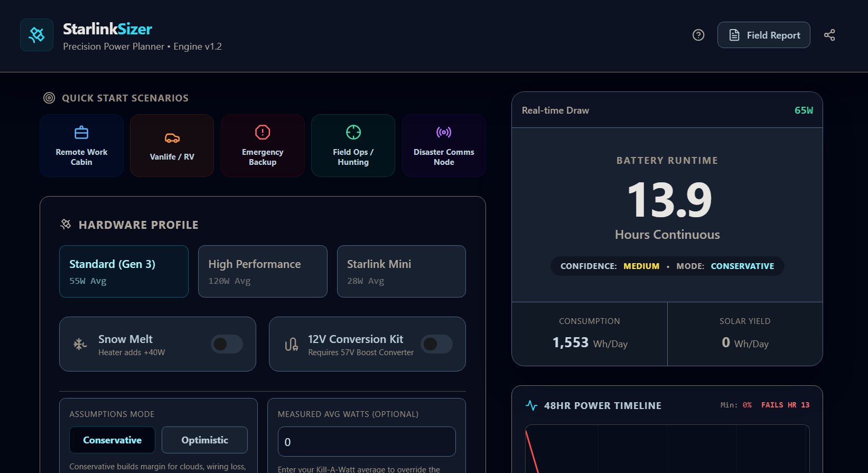Click the 12V Conversion Kit cable icon
The width and height of the screenshot is (868, 473).
(291, 345)
